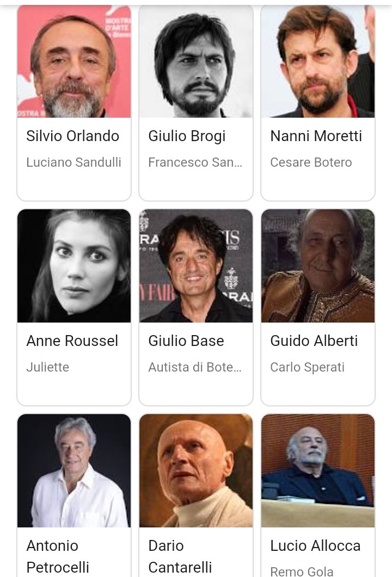View the Guido Alberti cast photo

(x=318, y=266)
